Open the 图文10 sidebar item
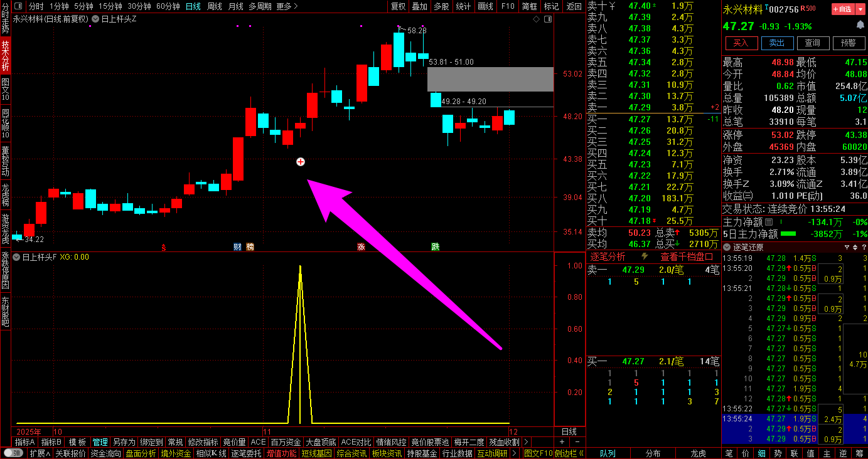The image size is (868, 459). (5, 90)
